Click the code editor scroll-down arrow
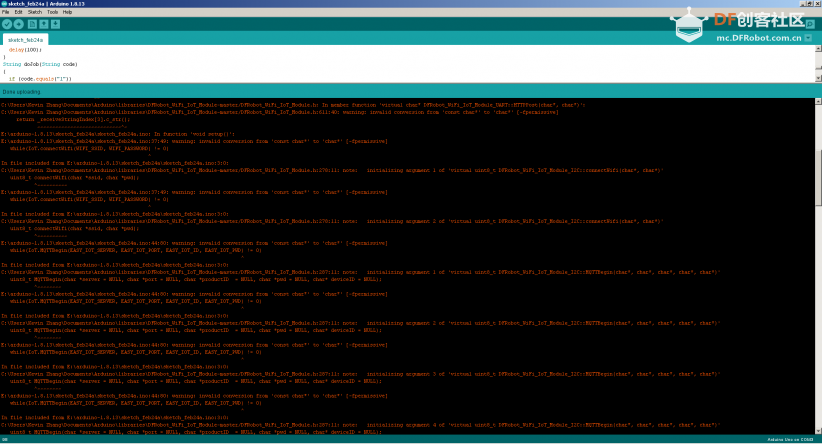Viewport: 822px width, 444px height. tap(818, 78)
